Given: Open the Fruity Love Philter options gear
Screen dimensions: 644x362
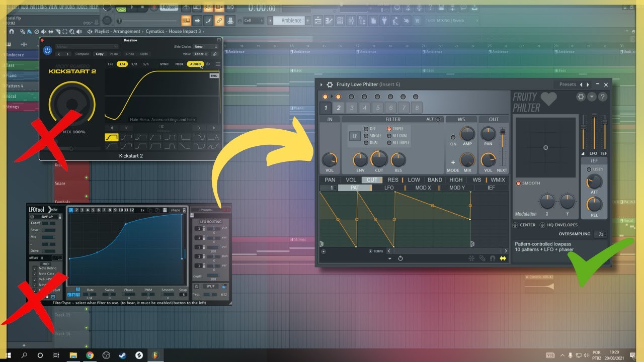Looking at the screenshot, I should [x=330, y=84].
